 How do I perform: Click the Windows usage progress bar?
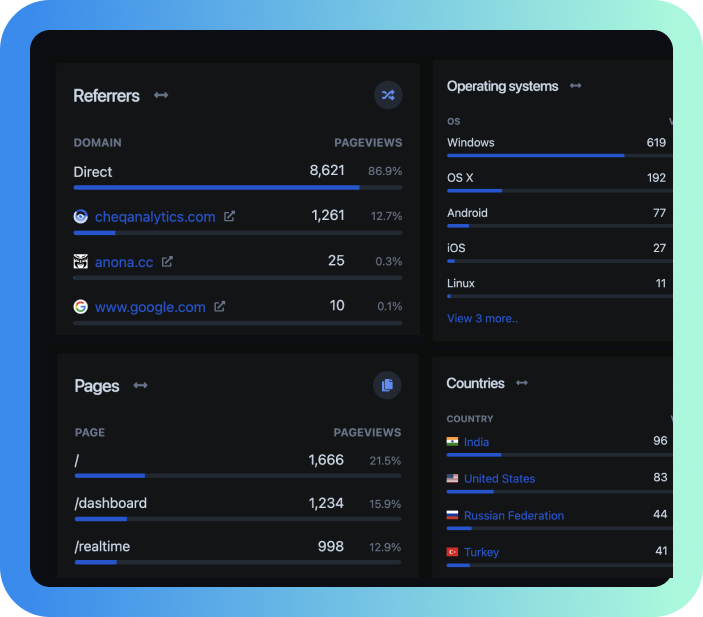560,156
